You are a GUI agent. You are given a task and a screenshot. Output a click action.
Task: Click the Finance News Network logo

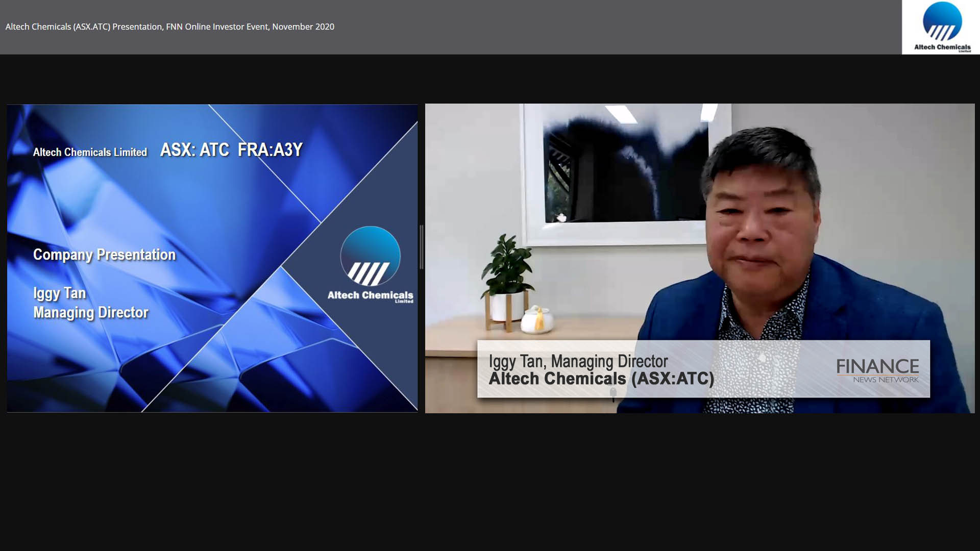point(877,370)
